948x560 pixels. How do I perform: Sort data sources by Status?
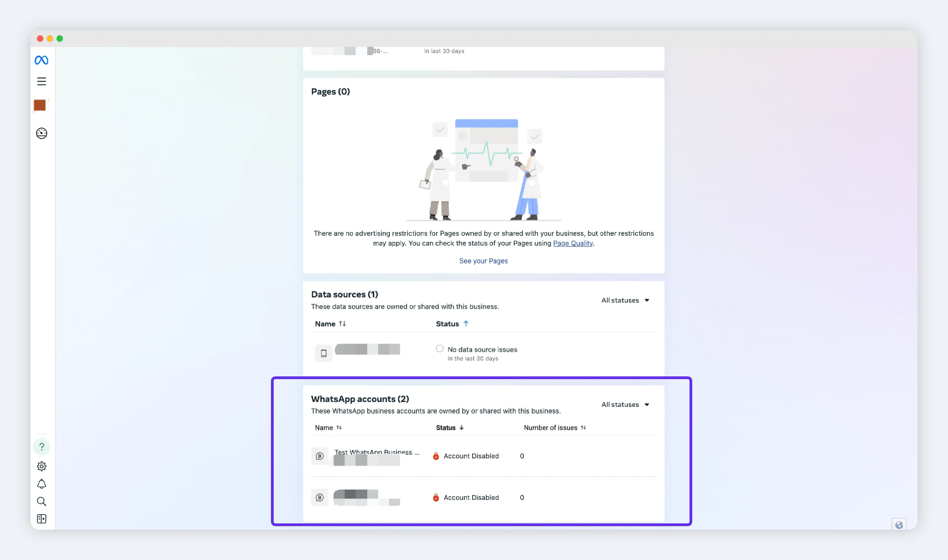point(452,324)
